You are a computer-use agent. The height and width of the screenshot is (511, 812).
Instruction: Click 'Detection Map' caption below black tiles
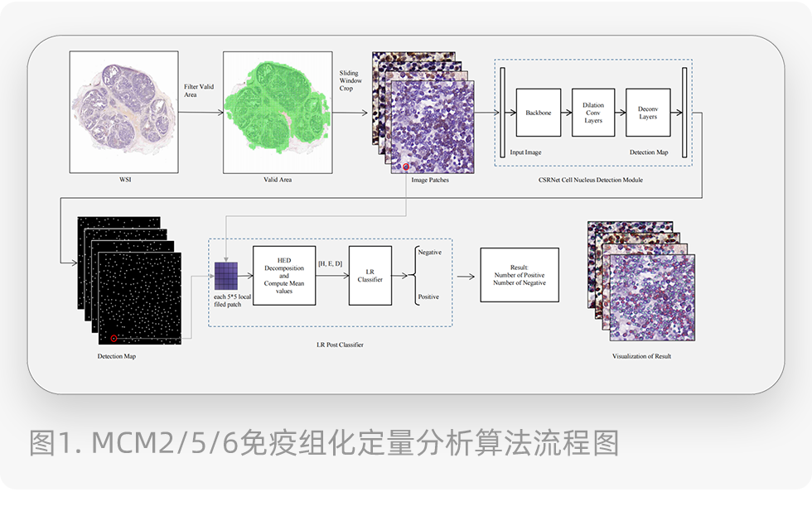point(117,356)
